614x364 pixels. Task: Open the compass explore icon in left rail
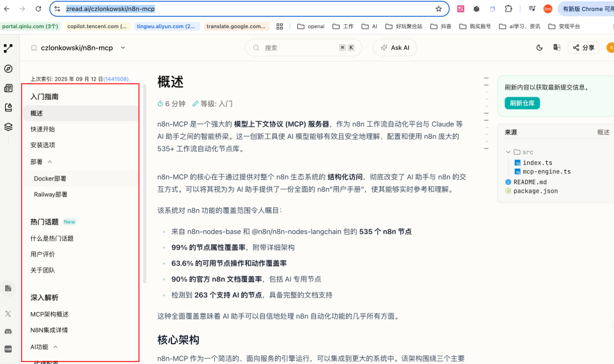[8, 68]
